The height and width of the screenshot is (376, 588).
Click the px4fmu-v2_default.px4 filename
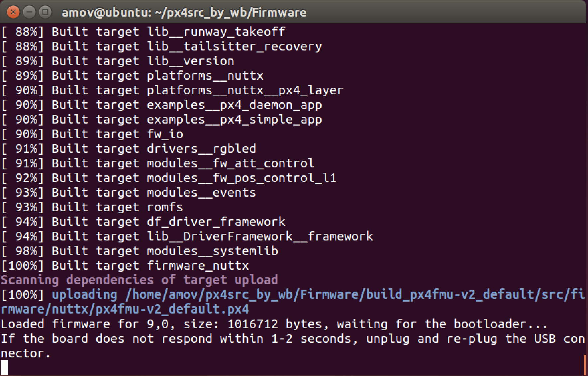172,310
